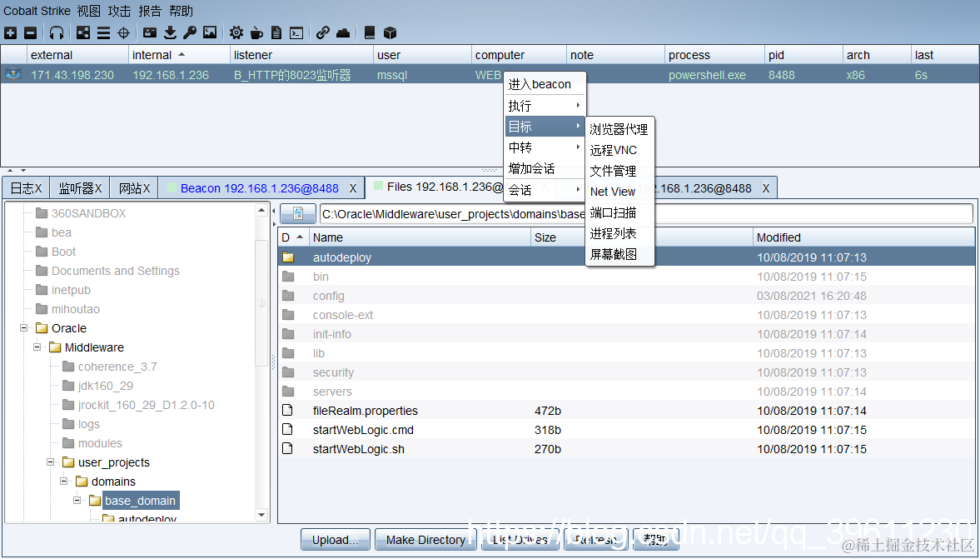The image size is (980, 559).
Task: Open the book help icon
Action: [x=370, y=33]
